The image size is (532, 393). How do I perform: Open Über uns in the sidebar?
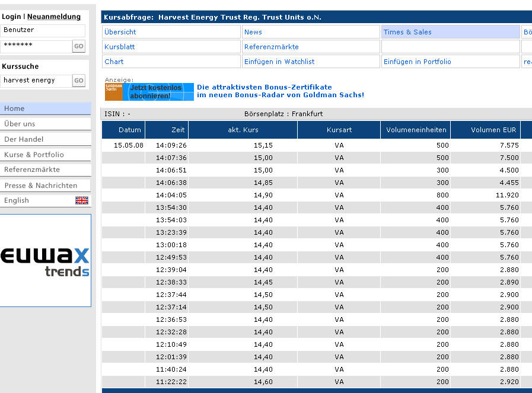point(46,124)
